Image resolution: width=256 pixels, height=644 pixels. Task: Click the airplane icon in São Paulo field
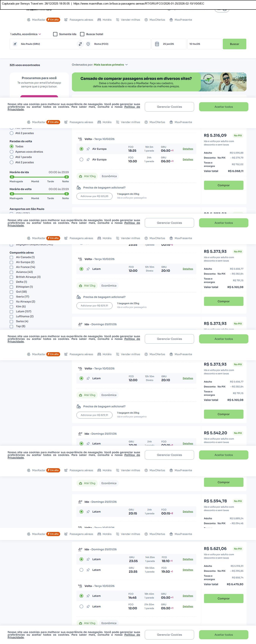pyautogui.click(x=15, y=44)
